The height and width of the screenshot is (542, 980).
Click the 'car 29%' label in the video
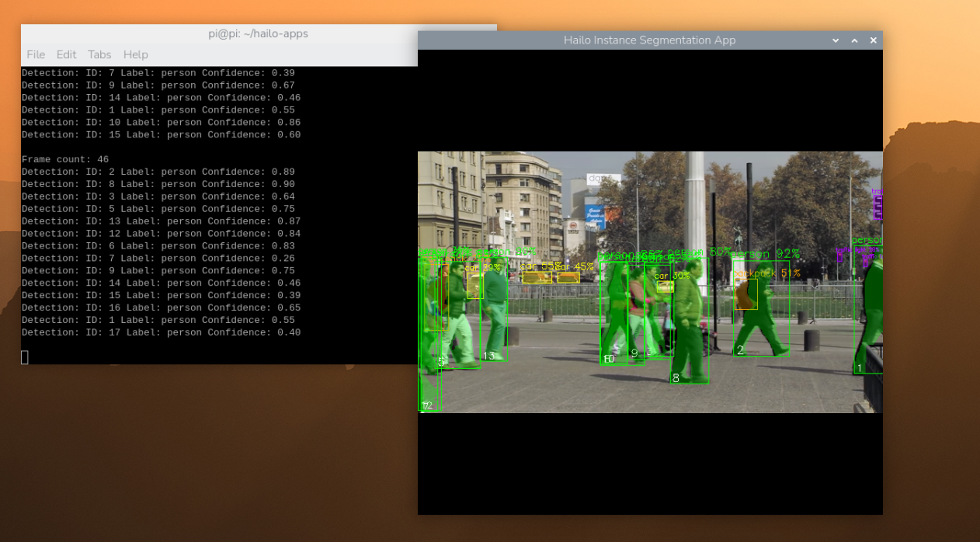pos(483,268)
